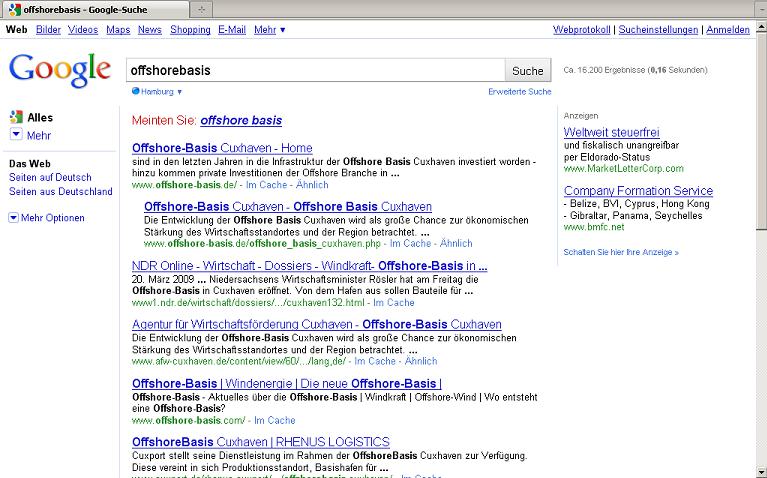Select Alles in the left sidebar
The height and width of the screenshot is (478, 767).
(x=40, y=117)
